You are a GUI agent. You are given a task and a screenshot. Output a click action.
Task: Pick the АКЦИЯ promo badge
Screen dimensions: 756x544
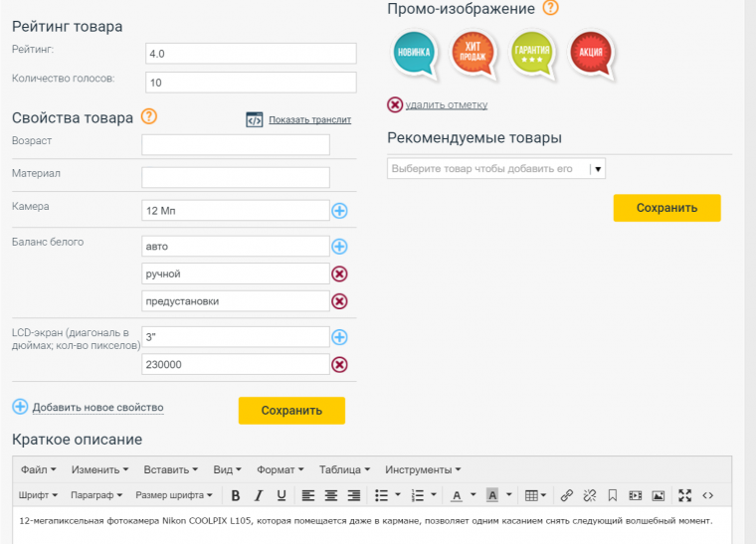(592, 54)
